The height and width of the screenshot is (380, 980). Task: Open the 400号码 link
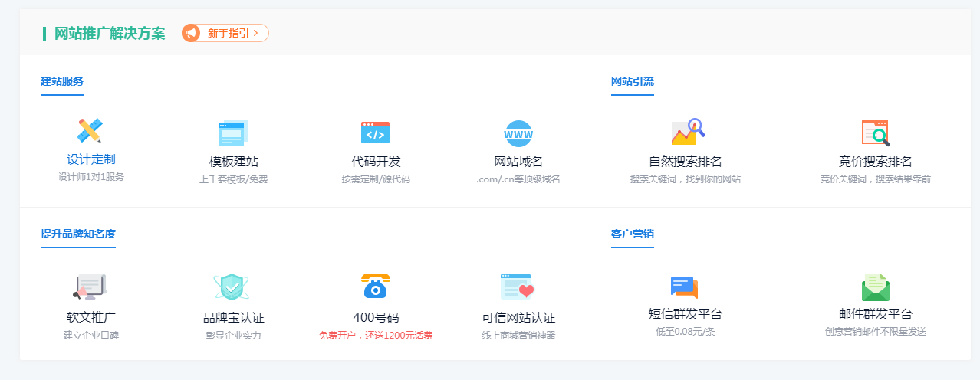tap(376, 317)
